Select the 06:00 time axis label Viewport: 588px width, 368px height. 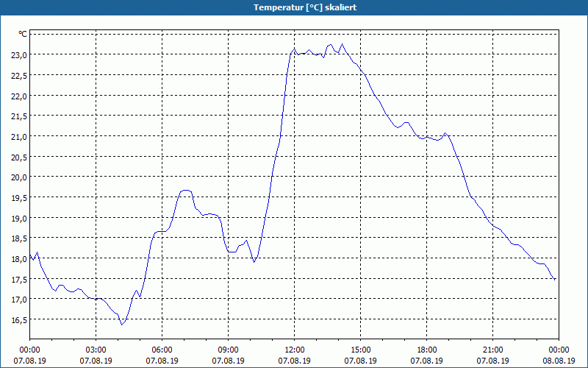click(x=162, y=350)
